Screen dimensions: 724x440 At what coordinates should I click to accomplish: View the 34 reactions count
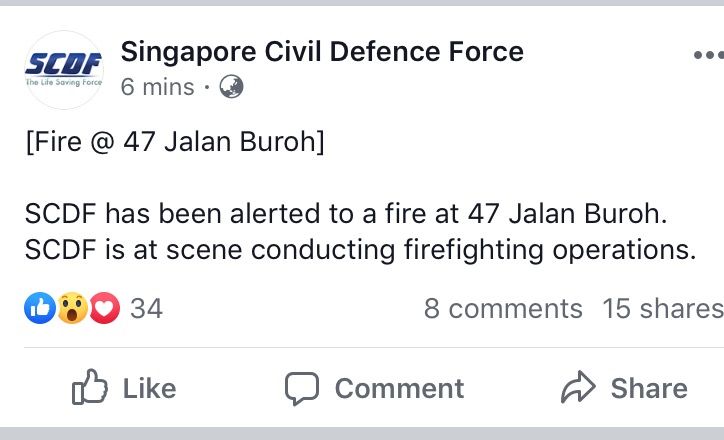[x=146, y=309]
